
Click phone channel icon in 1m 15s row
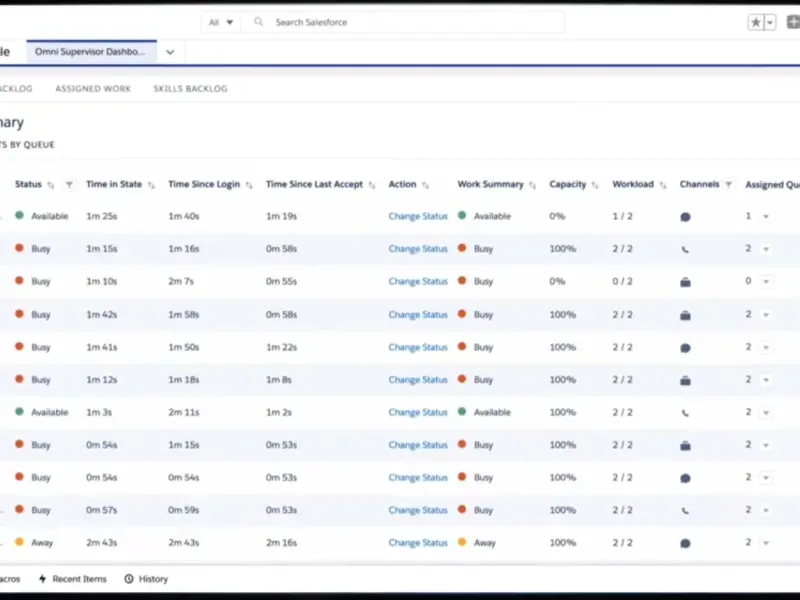685,249
